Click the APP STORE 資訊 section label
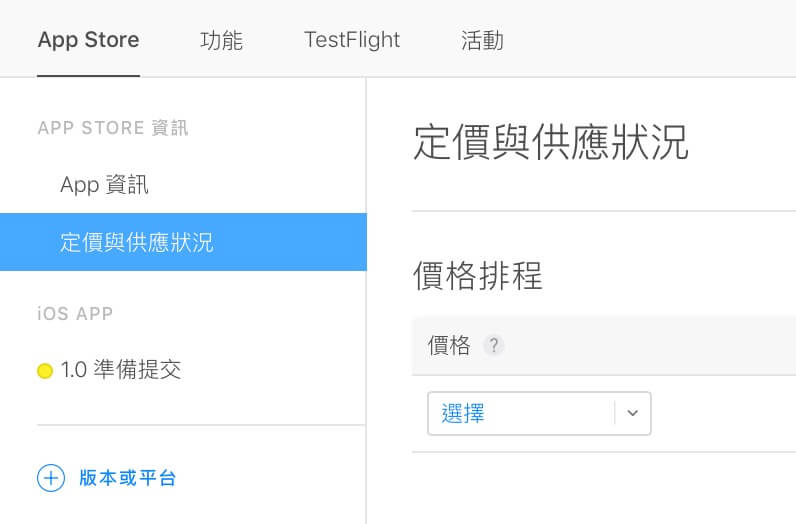The height and width of the screenshot is (524, 796). point(113,128)
